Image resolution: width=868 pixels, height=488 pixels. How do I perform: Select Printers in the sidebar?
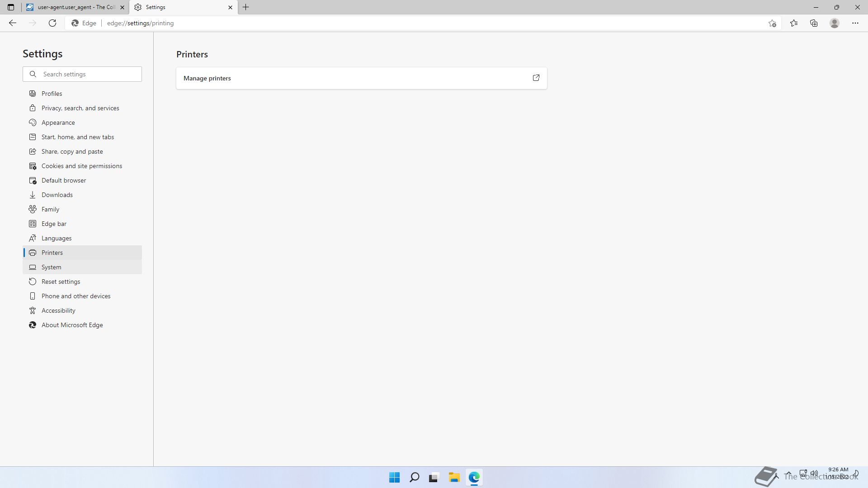(82, 253)
